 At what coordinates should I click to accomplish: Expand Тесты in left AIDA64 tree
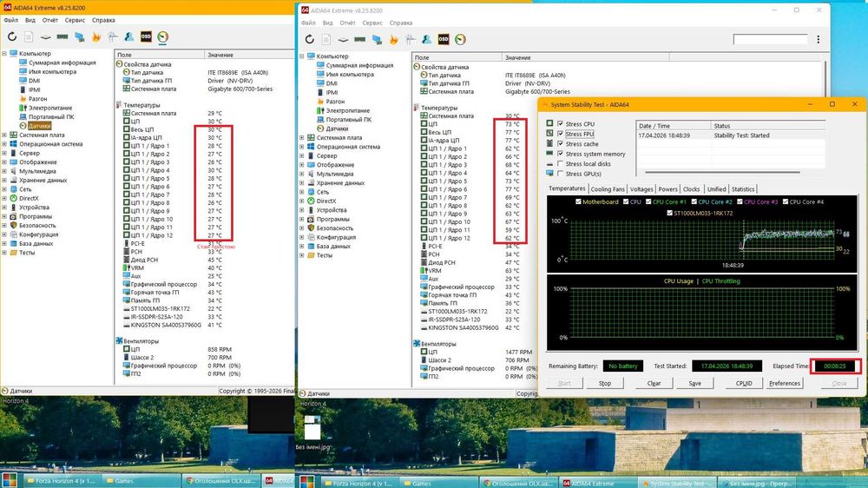point(4,253)
